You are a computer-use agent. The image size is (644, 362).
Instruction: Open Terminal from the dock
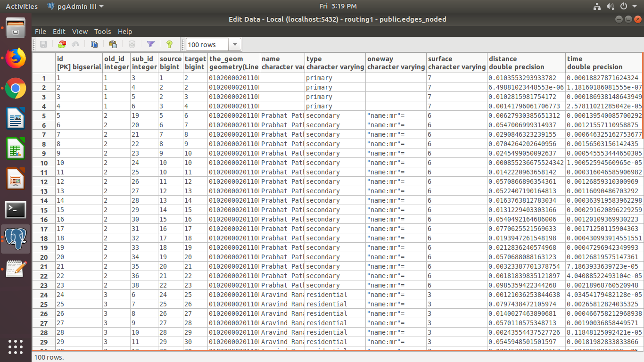(16, 209)
